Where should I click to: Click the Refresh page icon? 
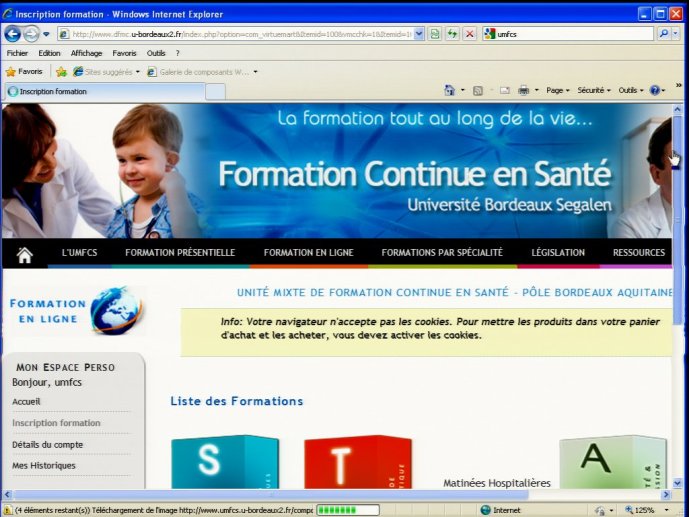[452, 34]
